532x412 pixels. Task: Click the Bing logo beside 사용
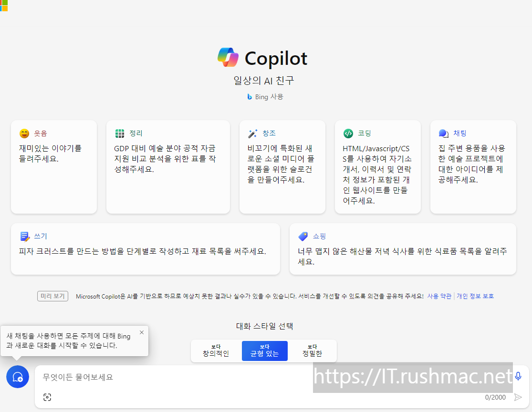[x=250, y=97]
